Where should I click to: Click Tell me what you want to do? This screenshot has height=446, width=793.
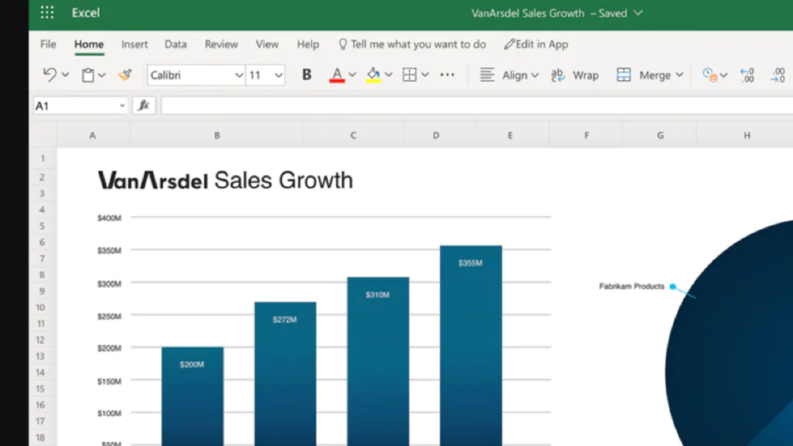(x=412, y=44)
